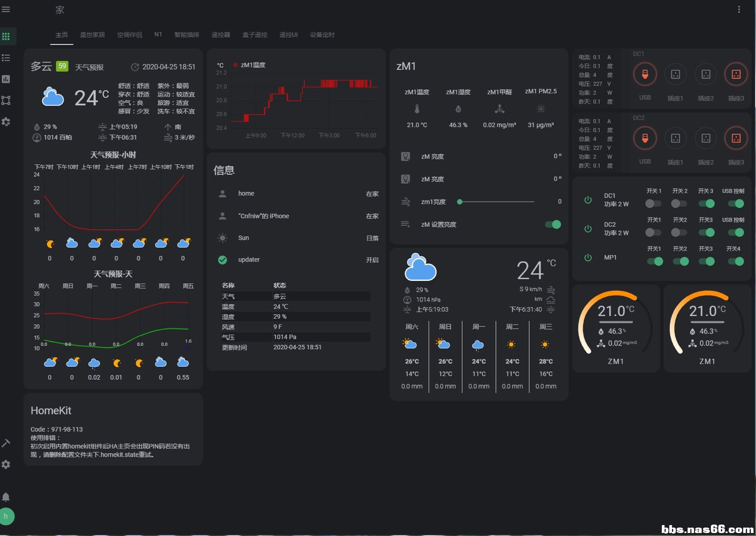Open the history chart icon in sidebar

6,79
